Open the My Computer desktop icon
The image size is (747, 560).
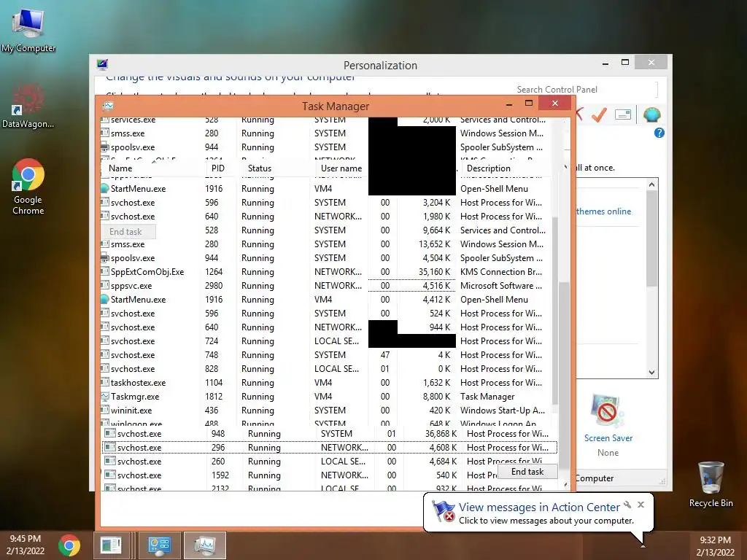28,29
